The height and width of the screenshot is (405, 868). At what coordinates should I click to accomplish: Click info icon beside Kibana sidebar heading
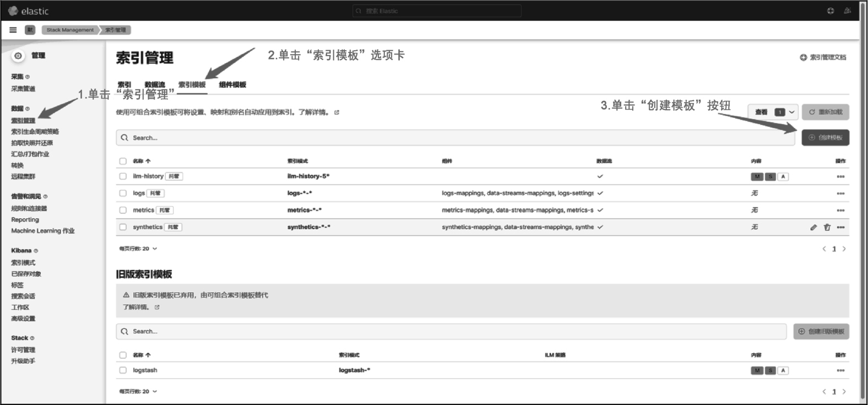[36, 251]
